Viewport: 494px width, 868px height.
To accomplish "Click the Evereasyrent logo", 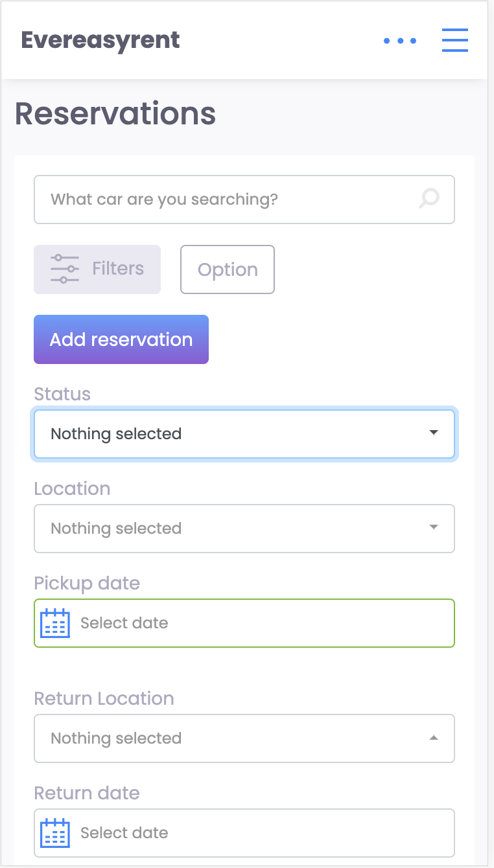I will tap(100, 40).
